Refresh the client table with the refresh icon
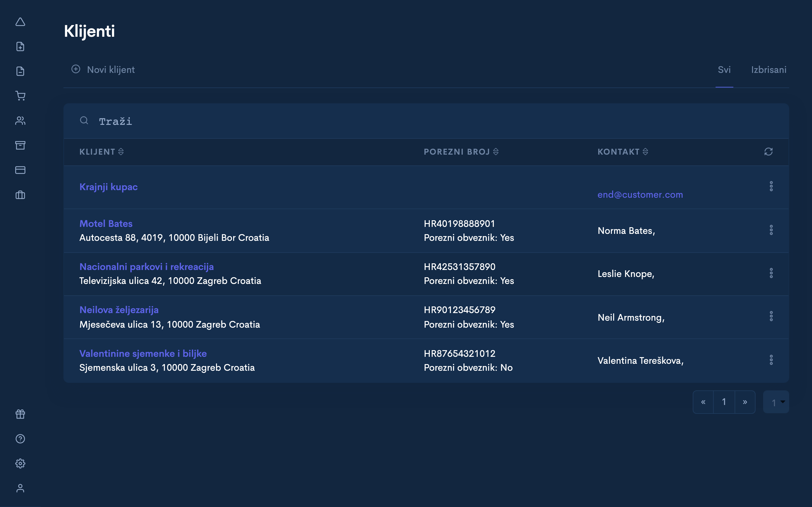 pyautogui.click(x=768, y=151)
